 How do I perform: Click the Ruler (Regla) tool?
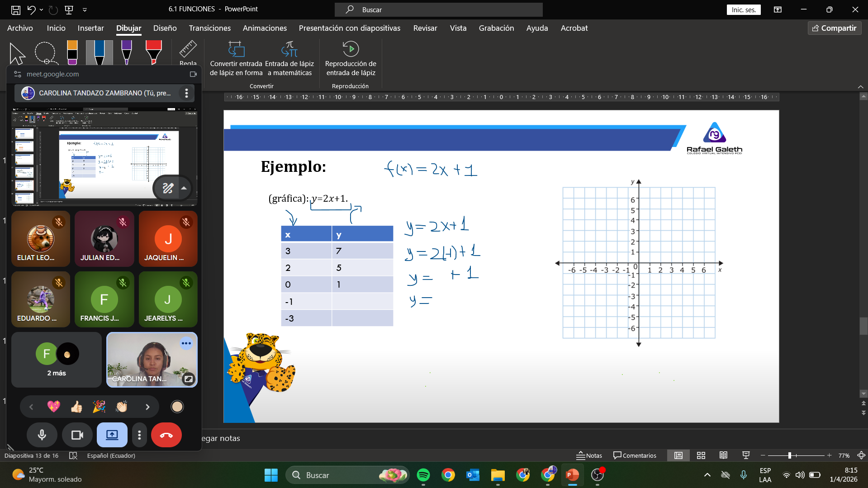point(188,53)
